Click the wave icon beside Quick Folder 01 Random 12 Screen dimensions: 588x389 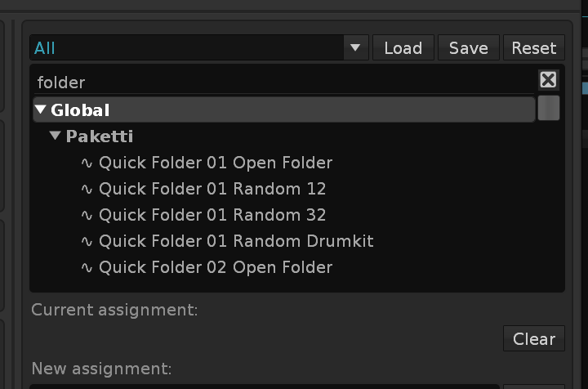[x=87, y=189]
